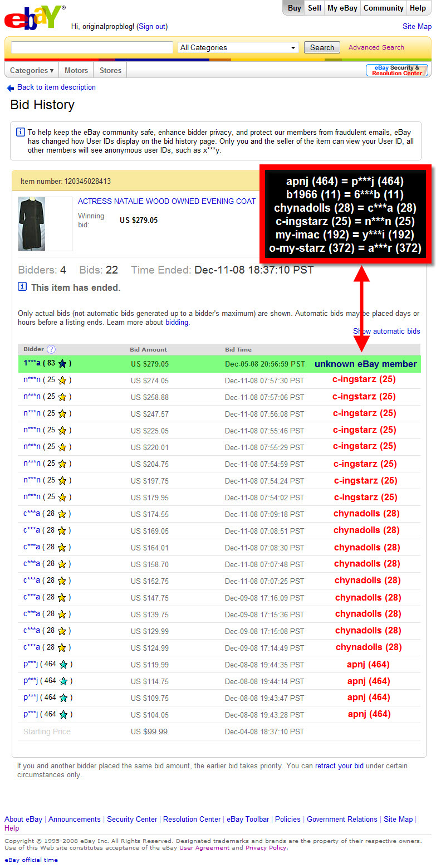The image size is (436, 868).
Task: Click the yellow star in the $174.55 row
Action: (62, 514)
